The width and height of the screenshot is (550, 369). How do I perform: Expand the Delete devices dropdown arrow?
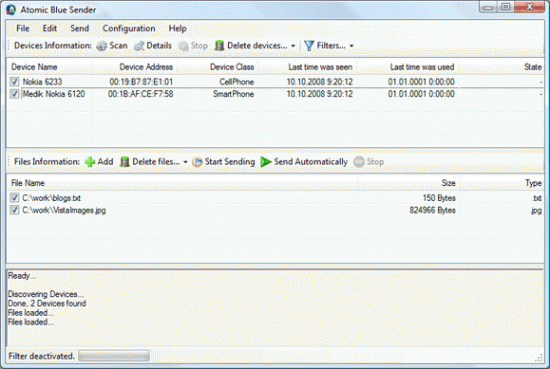[x=293, y=46]
